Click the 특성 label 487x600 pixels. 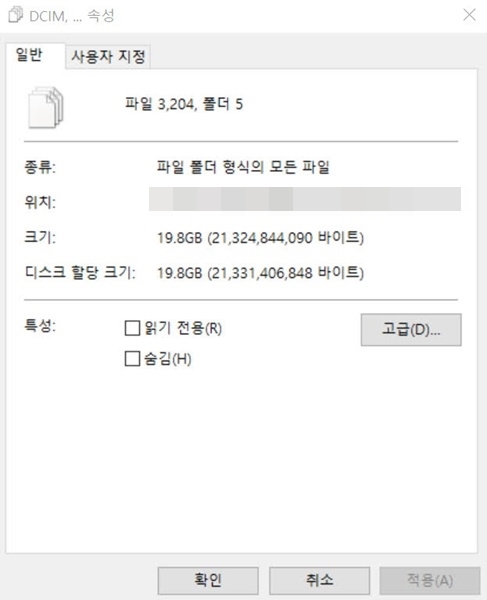point(40,326)
